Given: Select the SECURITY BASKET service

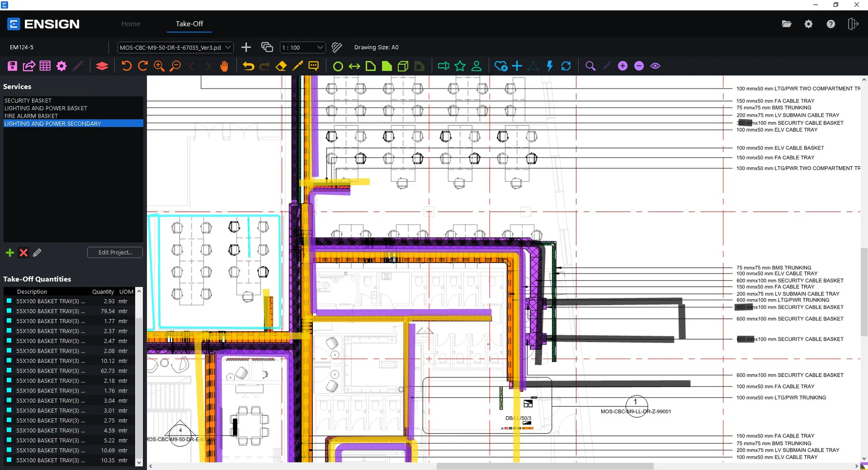Looking at the screenshot, I should pos(73,100).
